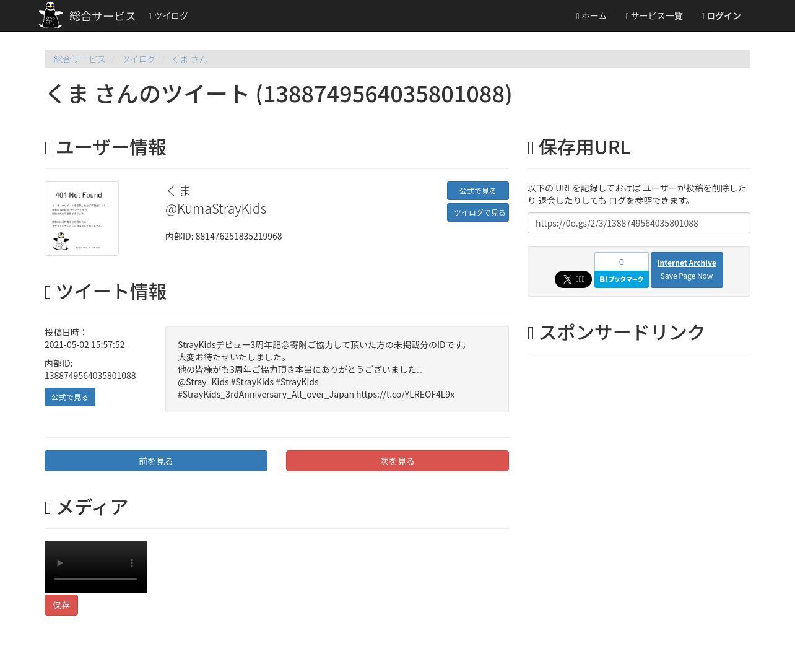
Task: Open サービス一覧 menu item
Action: (654, 15)
